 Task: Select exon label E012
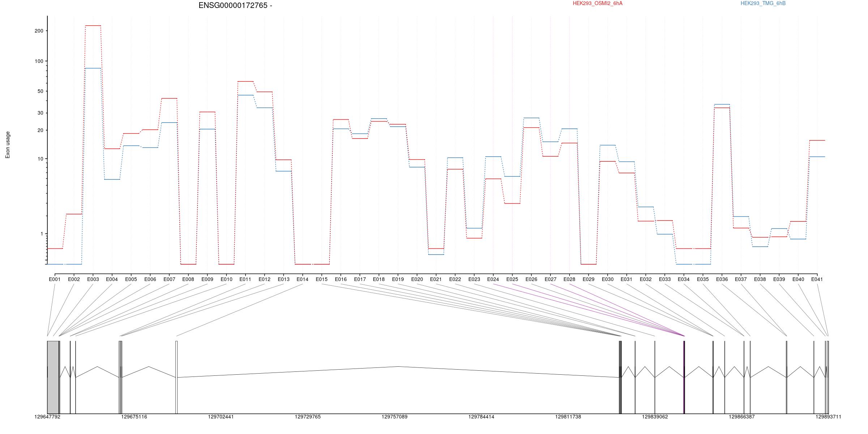(x=264, y=279)
